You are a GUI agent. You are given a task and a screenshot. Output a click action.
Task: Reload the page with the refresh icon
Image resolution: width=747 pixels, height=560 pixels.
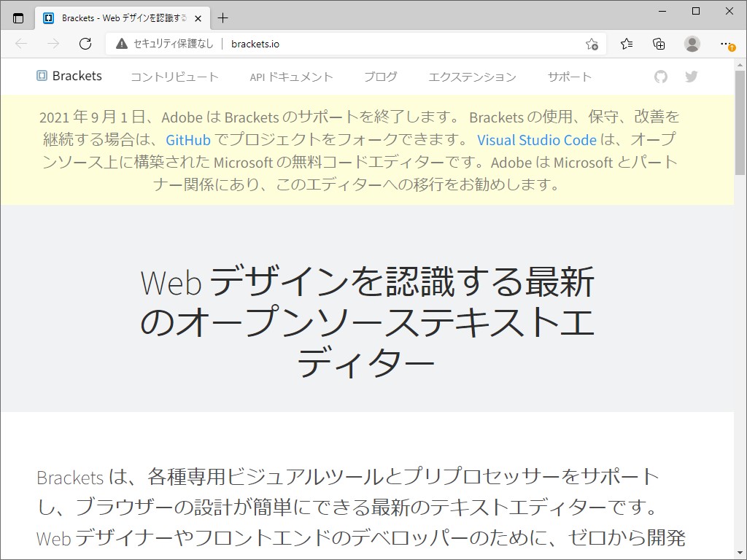(x=85, y=44)
